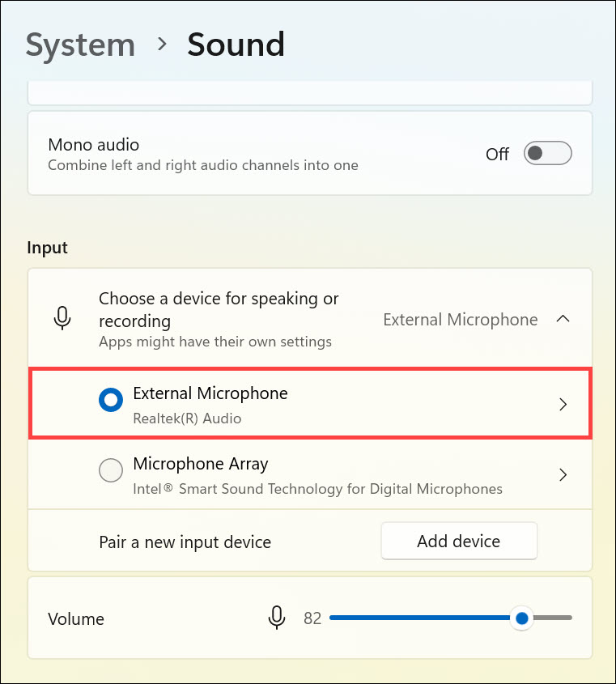This screenshot has height=684, width=616.
Task: Open Microphone Array properties arrow
Action: (x=563, y=475)
